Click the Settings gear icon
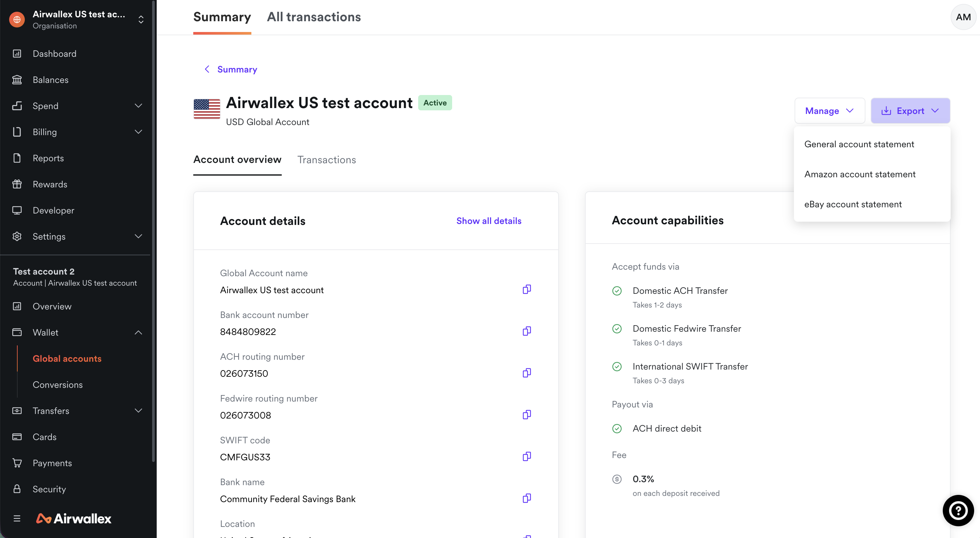 pos(17,237)
